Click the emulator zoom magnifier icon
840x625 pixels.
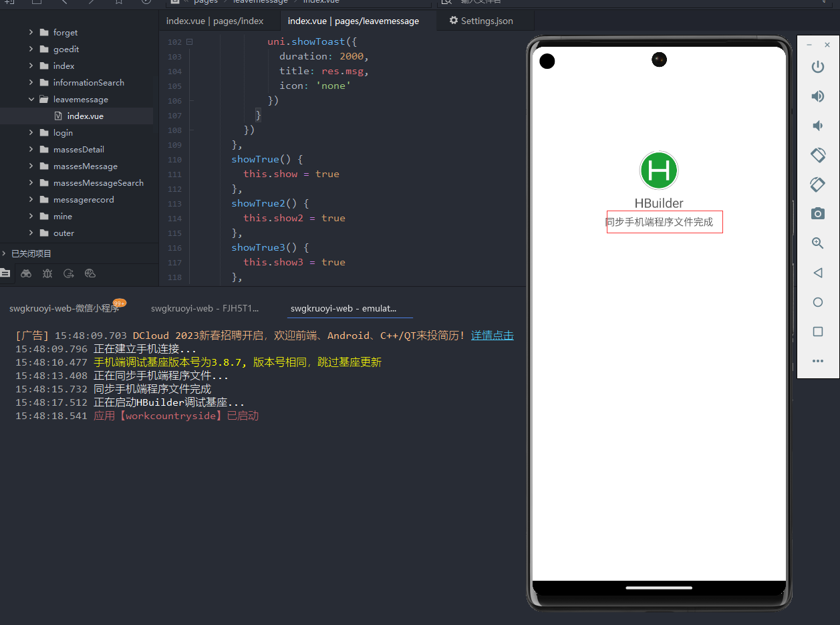pyautogui.click(x=817, y=243)
